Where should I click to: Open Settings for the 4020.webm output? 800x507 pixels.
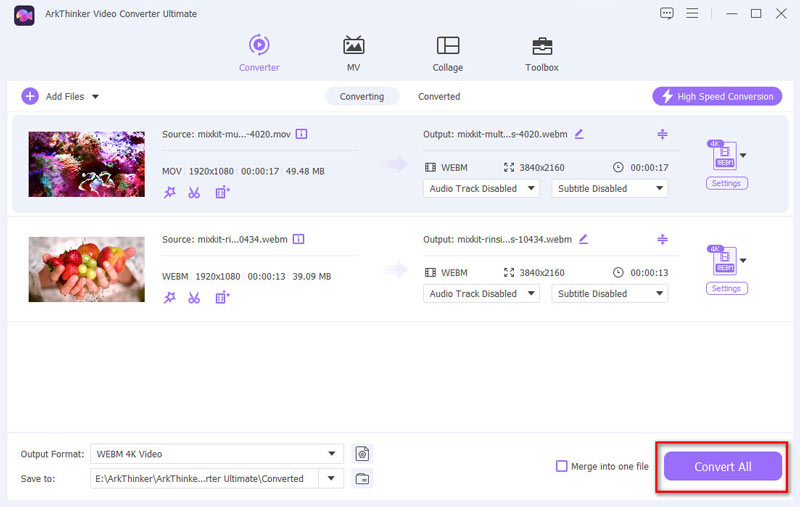click(x=727, y=183)
